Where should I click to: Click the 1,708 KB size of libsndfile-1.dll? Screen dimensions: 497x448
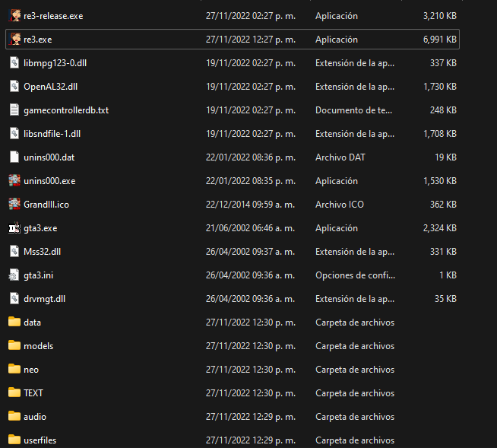[440, 134]
